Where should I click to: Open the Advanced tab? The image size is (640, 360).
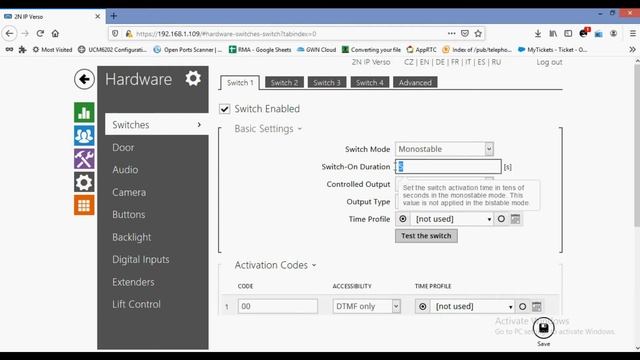point(415,82)
